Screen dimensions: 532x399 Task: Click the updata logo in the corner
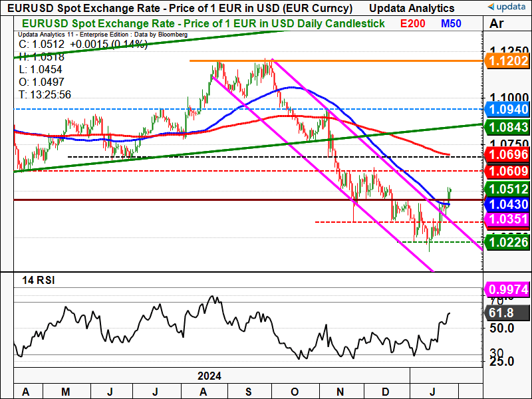506,7
